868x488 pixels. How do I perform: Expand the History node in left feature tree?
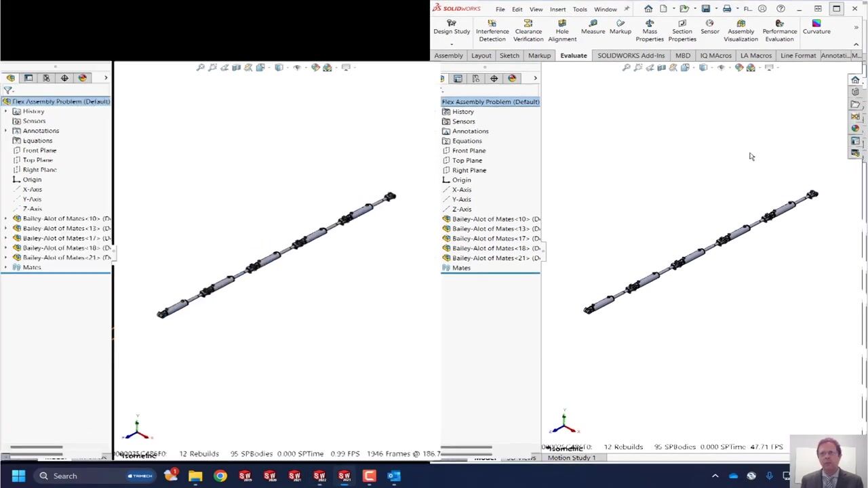click(x=6, y=111)
